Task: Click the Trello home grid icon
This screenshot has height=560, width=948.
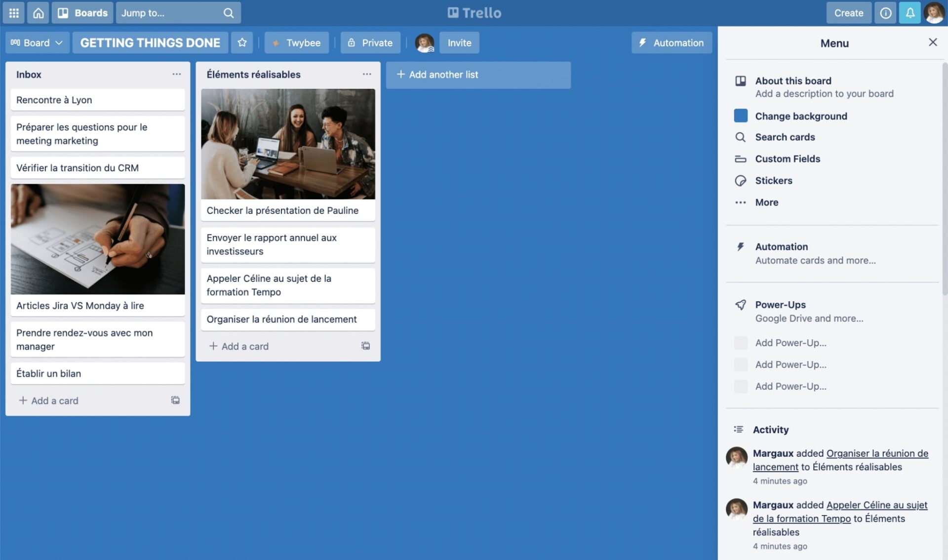Action: click(x=13, y=12)
